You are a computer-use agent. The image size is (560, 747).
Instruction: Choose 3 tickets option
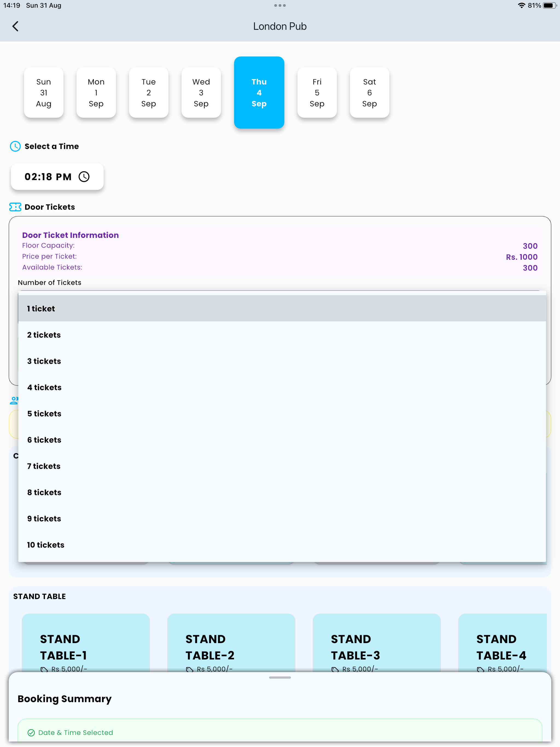[x=282, y=361]
